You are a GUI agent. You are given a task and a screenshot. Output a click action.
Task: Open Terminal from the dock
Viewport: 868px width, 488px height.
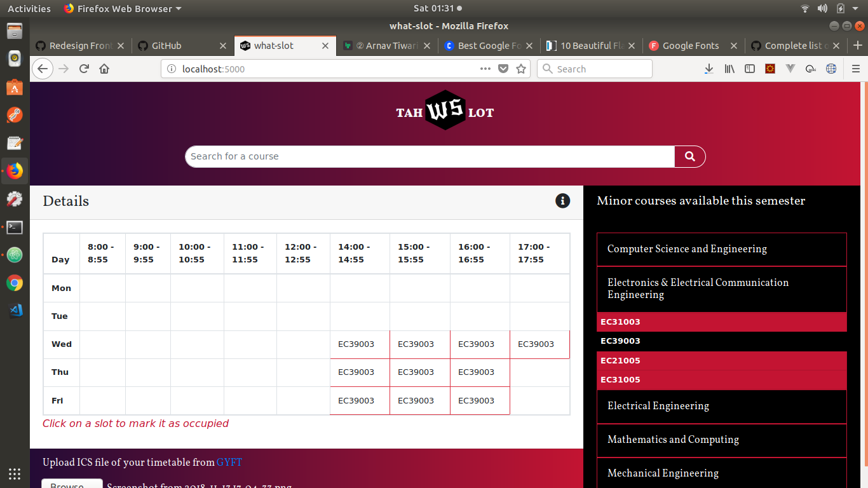[15, 227]
